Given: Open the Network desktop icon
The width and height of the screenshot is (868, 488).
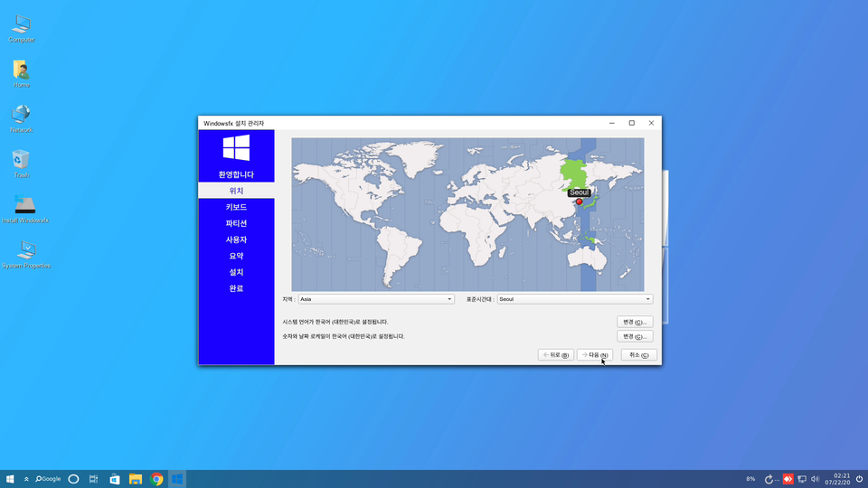Looking at the screenshot, I should coord(22,118).
